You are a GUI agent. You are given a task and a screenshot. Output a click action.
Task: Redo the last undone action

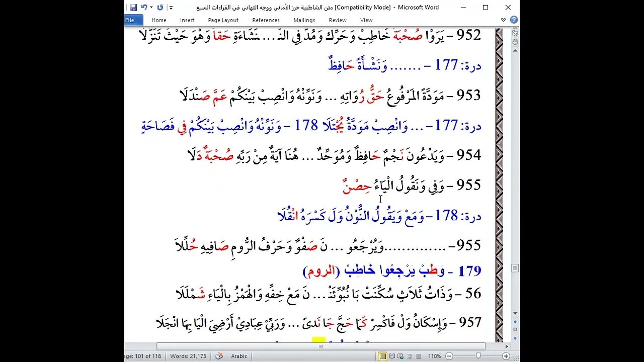tap(160, 8)
